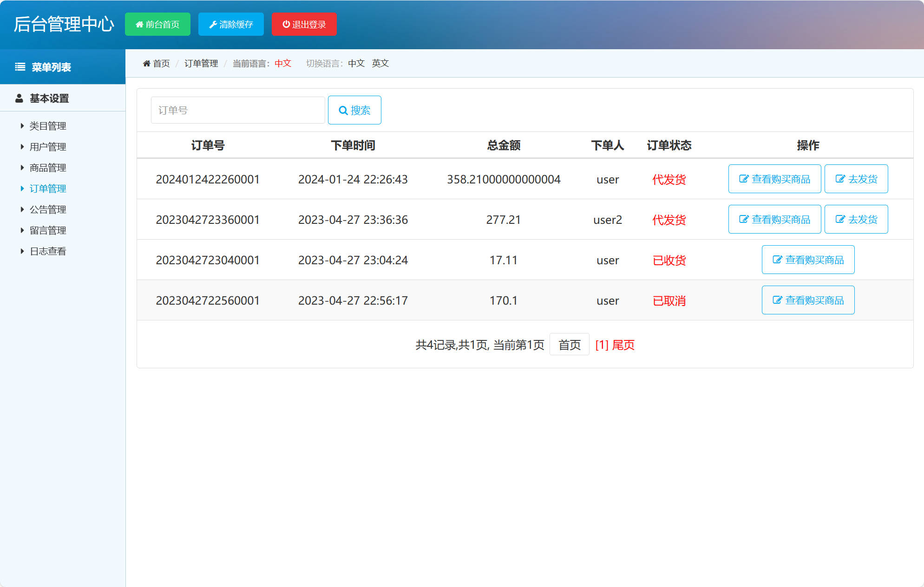Expand the 公告管理 sidebar item arrow
The height and width of the screenshot is (587, 924).
(22, 209)
